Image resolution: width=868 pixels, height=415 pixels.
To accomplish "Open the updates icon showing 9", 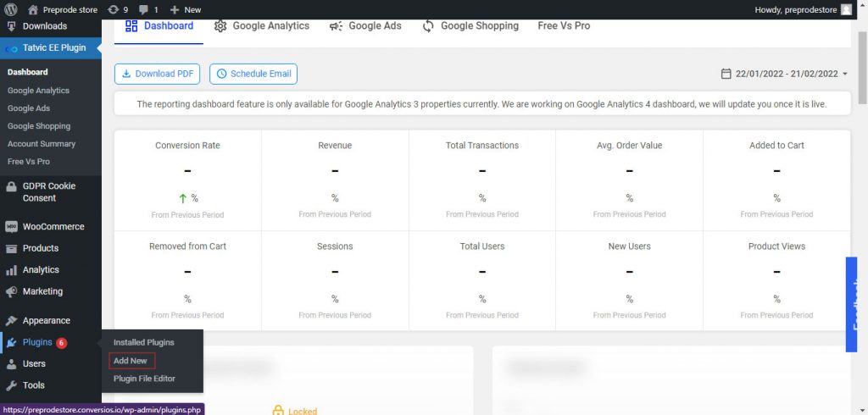I will 114,9.
